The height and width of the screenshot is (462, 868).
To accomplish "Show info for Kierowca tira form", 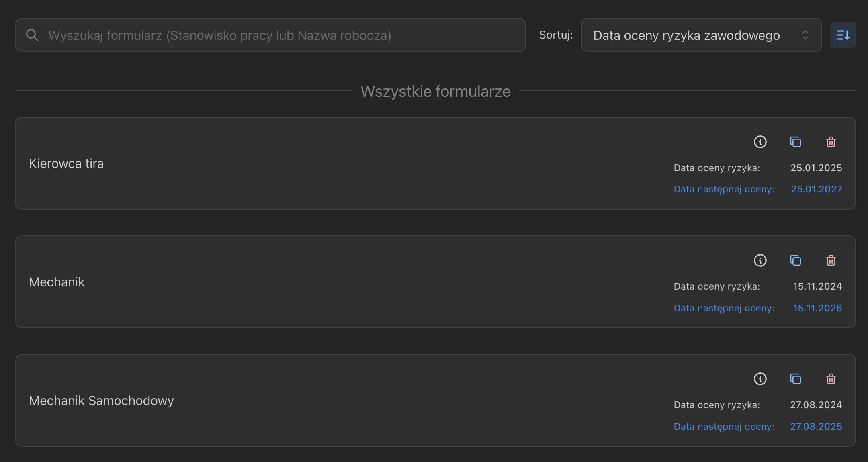I will tap(760, 142).
